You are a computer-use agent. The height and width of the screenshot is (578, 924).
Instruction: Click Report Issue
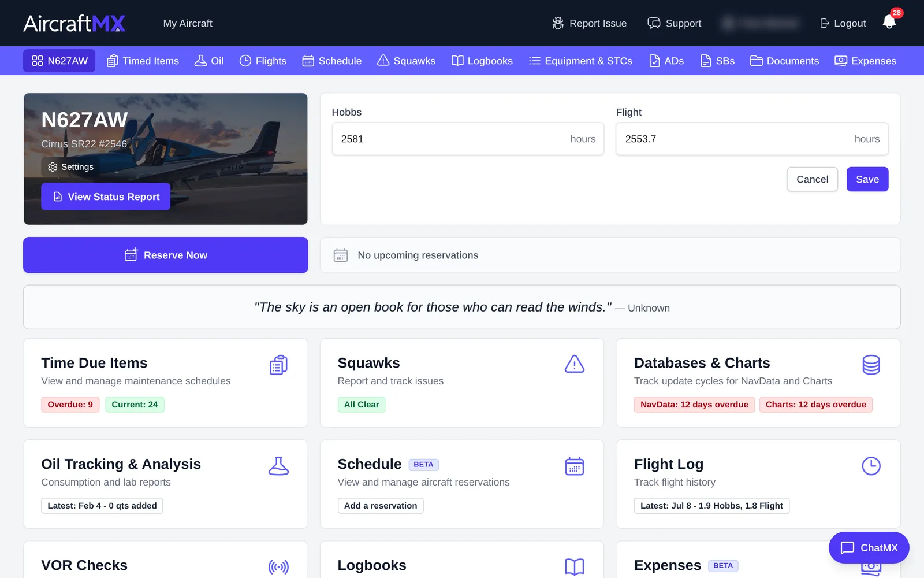589,23
